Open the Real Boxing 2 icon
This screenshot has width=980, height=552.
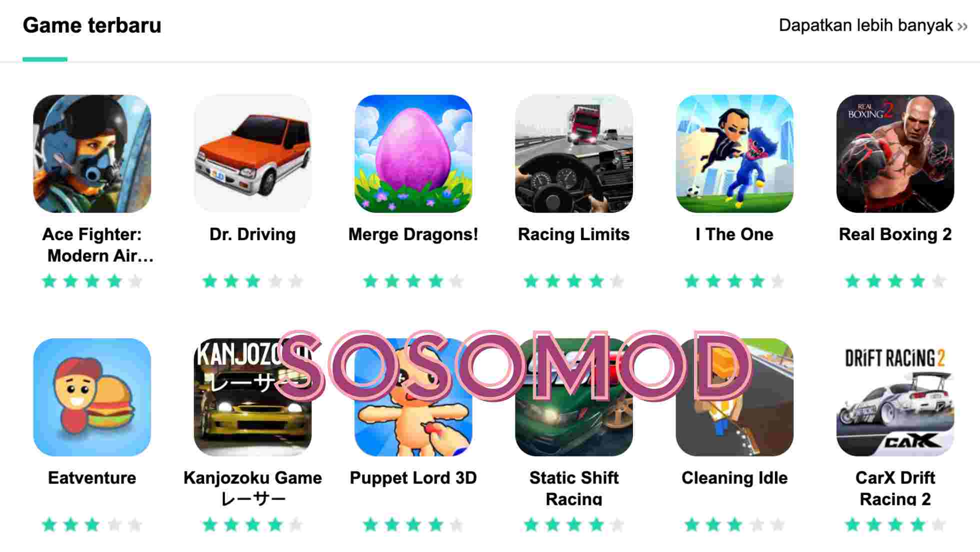(x=895, y=154)
